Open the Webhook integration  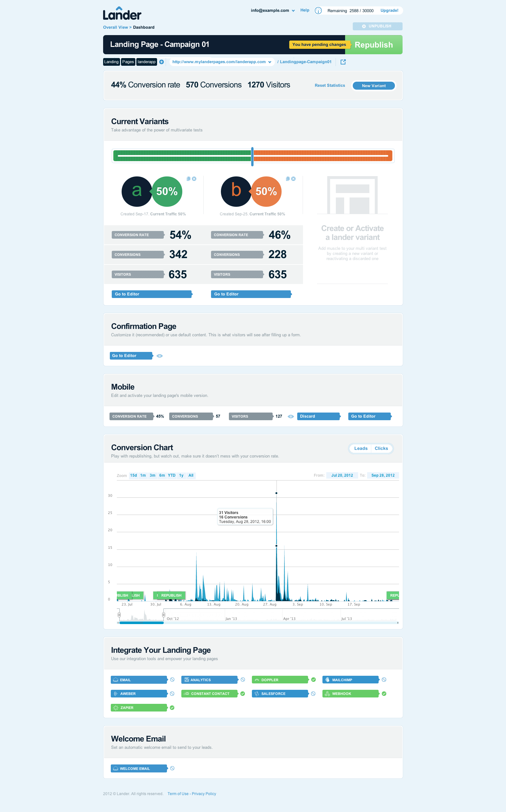351,694
